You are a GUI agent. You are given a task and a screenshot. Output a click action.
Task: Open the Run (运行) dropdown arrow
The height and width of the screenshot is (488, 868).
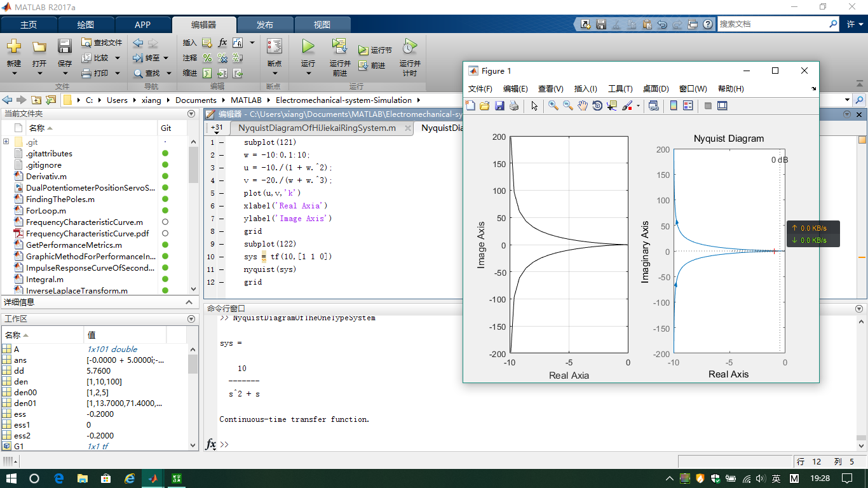(x=308, y=73)
